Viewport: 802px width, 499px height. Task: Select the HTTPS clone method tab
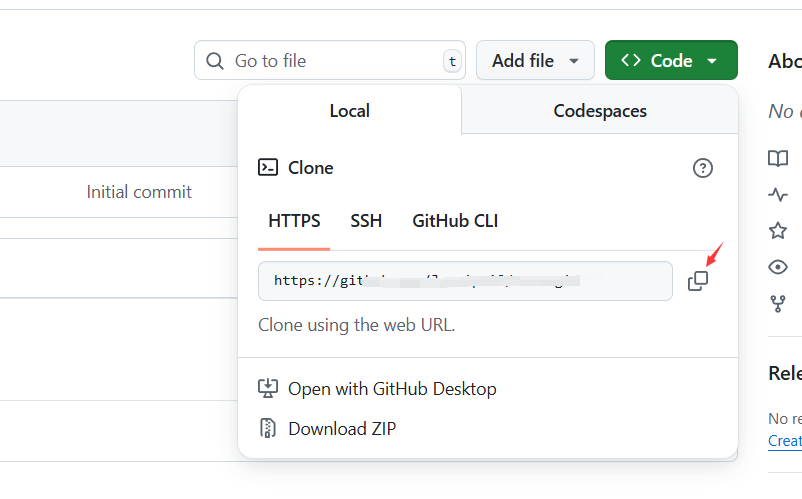point(294,221)
